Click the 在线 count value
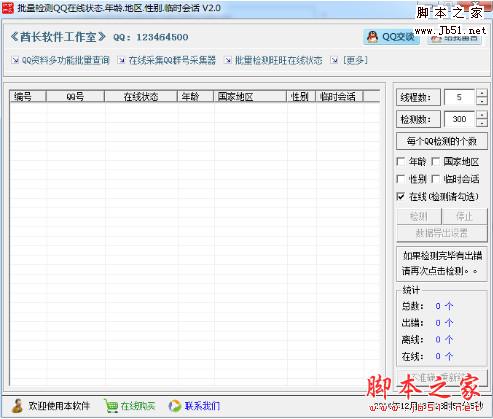The width and height of the screenshot is (493, 419). click(x=444, y=356)
